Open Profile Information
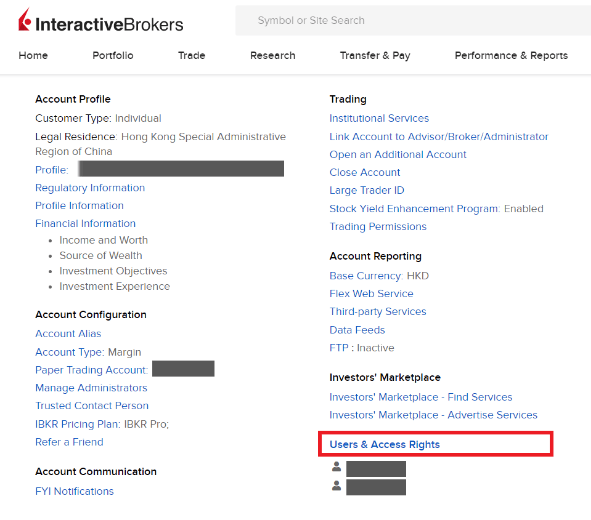The width and height of the screenshot is (591, 520). tap(79, 205)
